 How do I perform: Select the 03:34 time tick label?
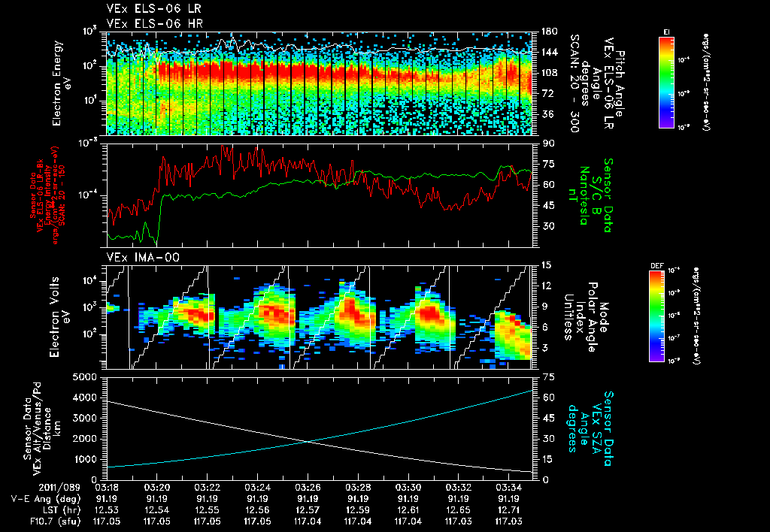[x=508, y=488]
